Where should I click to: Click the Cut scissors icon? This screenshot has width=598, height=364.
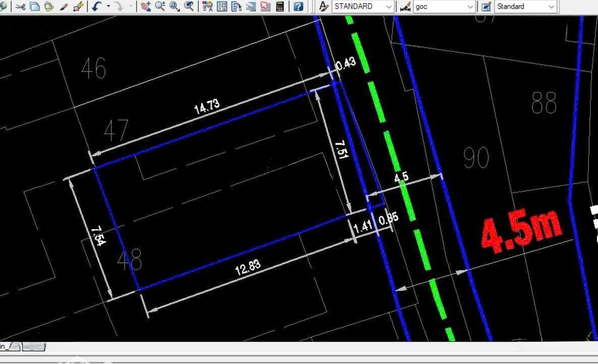(20, 7)
